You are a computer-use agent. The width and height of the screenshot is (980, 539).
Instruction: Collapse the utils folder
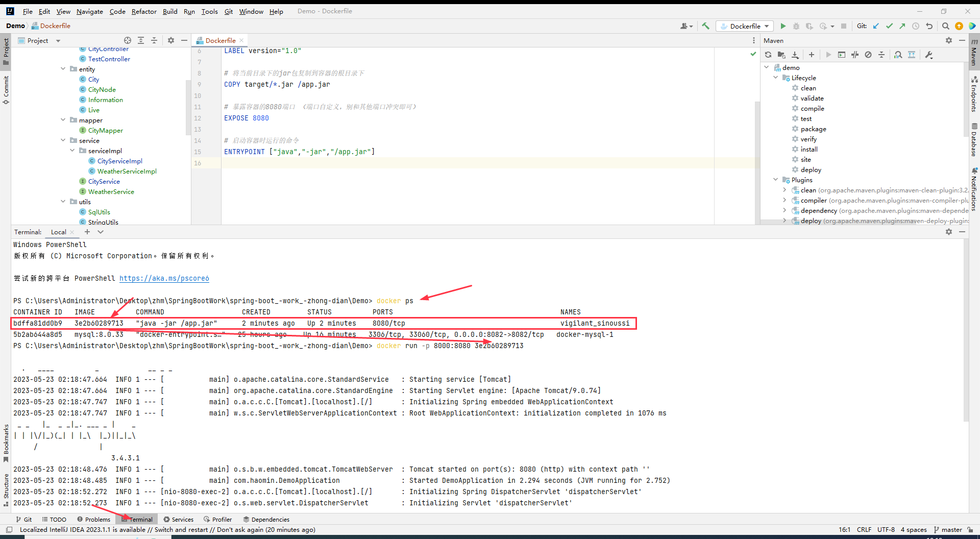point(63,202)
